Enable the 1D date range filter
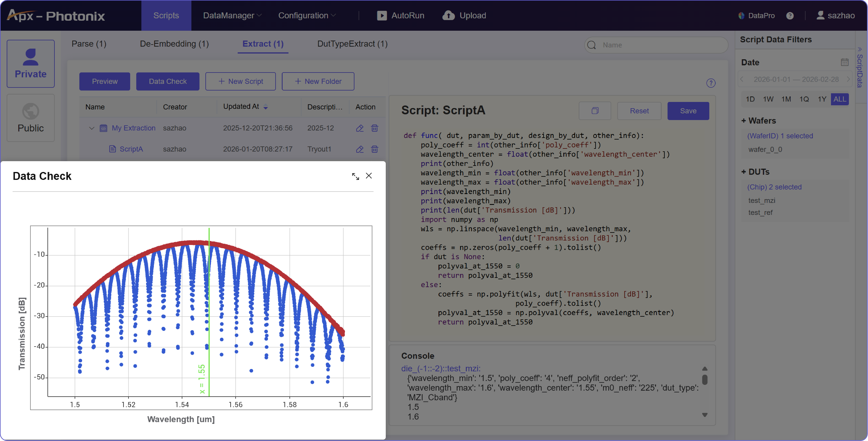Screen dimensions: 868x441 click(750, 99)
